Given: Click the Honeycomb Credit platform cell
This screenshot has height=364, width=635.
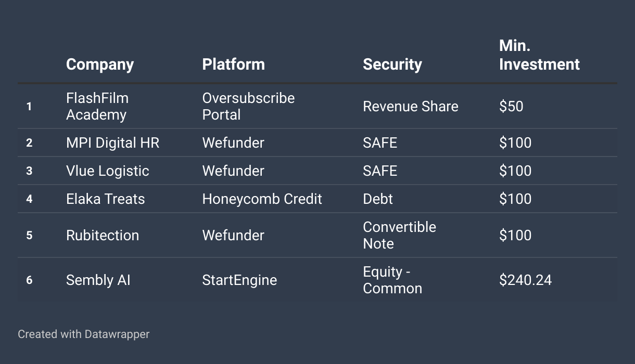Looking at the screenshot, I should pos(262,199).
